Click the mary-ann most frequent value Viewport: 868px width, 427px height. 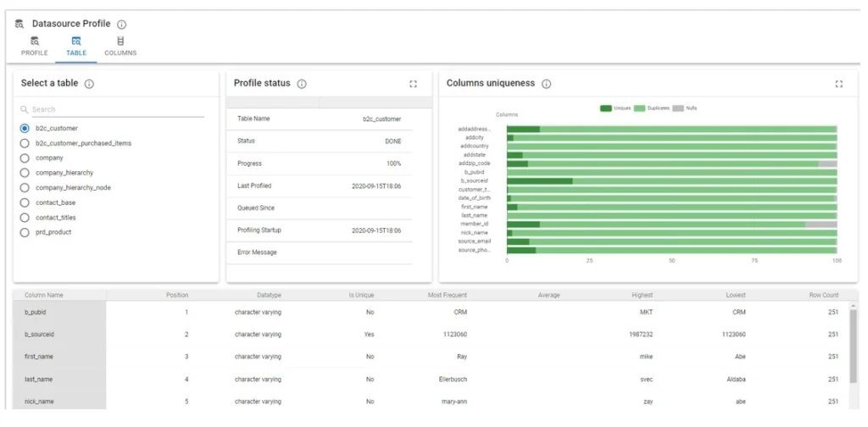(x=454, y=402)
